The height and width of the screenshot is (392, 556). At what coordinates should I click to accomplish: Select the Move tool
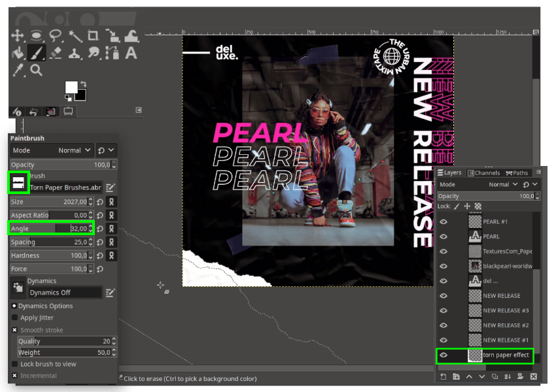point(18,35)
